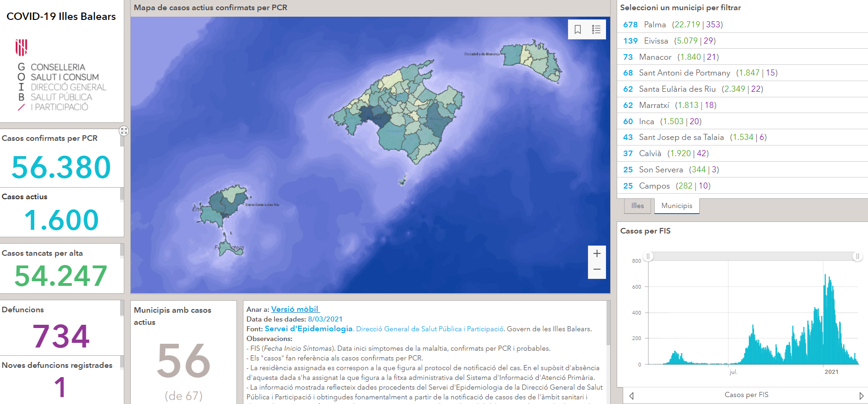Image resolution: width=868 pixels, height=404 pixels.
Task: Click the observations text scrollbar
Action: [608, 324]
